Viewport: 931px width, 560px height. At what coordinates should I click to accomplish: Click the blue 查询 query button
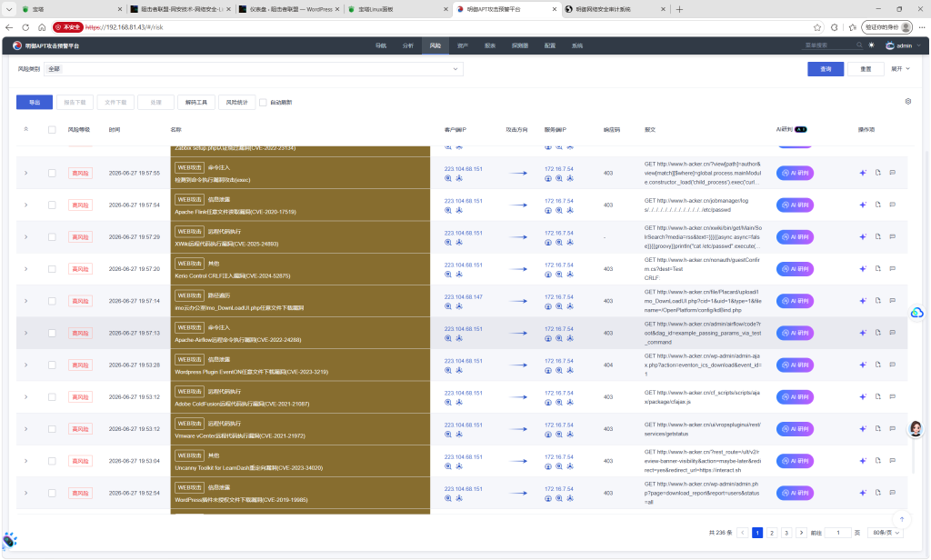(x=826, y=69)
